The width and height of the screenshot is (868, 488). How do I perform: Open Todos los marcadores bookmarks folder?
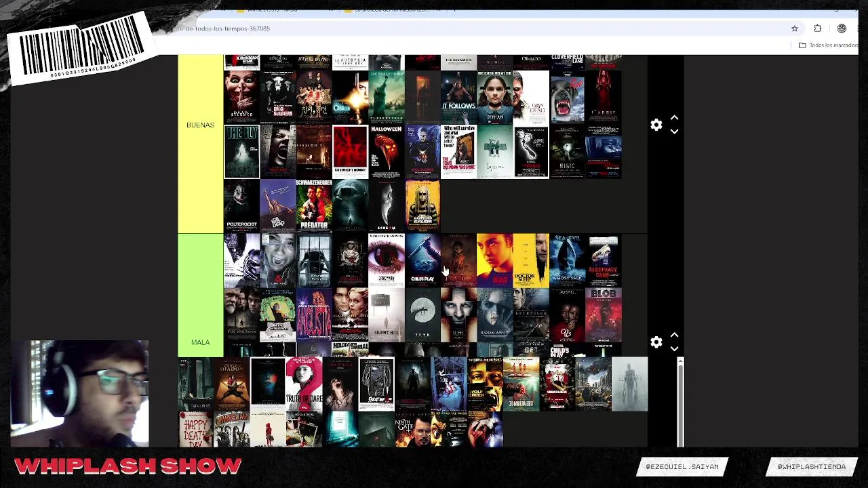point(828,45)
